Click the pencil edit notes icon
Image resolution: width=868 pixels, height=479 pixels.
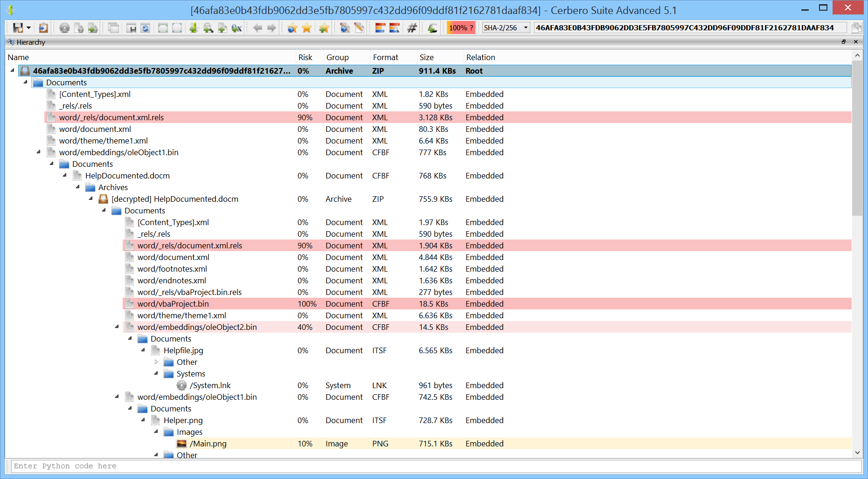click(359, 28)
